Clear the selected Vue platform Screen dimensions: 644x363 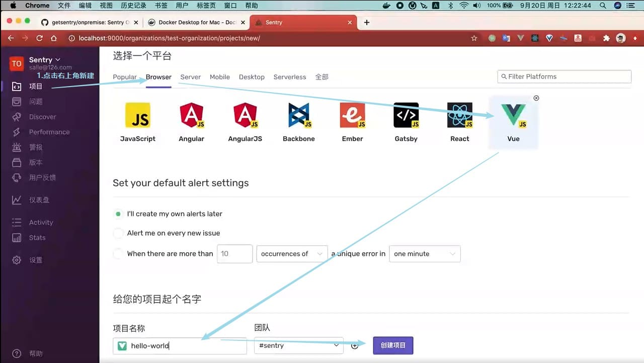(x=536, y=98)
